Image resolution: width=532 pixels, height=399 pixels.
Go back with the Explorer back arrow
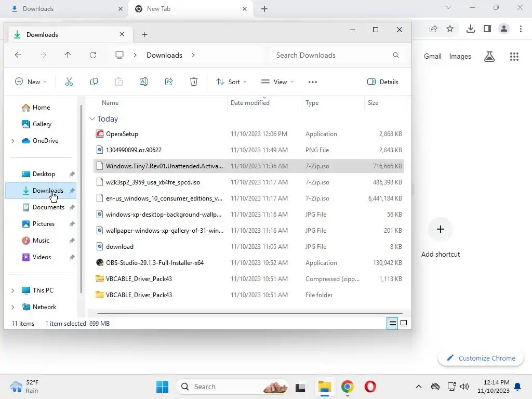coord(18,55)
